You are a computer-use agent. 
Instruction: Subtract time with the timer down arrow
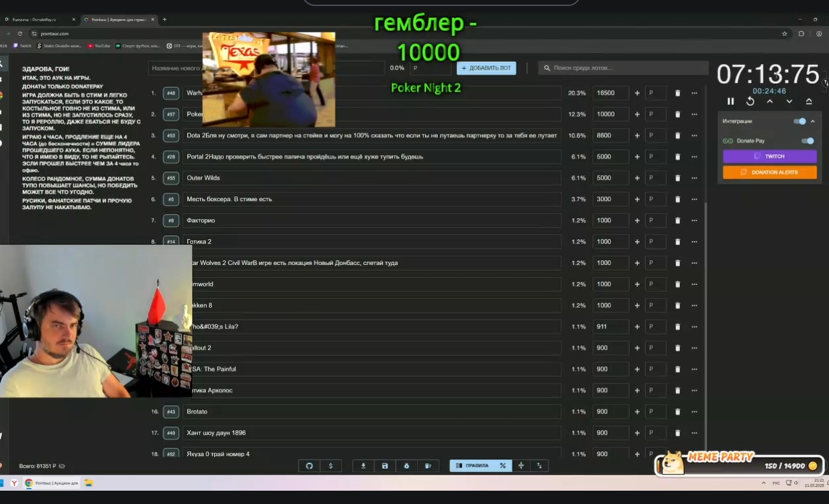click(789, 101)
